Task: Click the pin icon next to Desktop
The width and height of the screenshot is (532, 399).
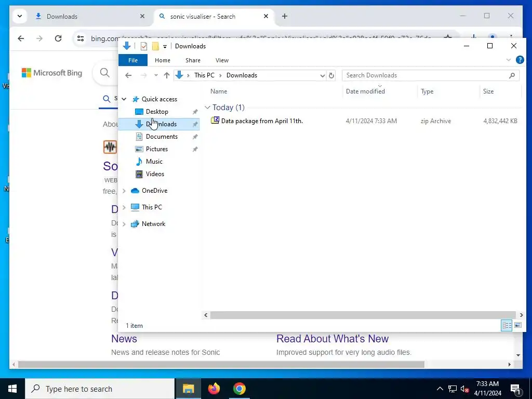Action: [x=195, y=112]
